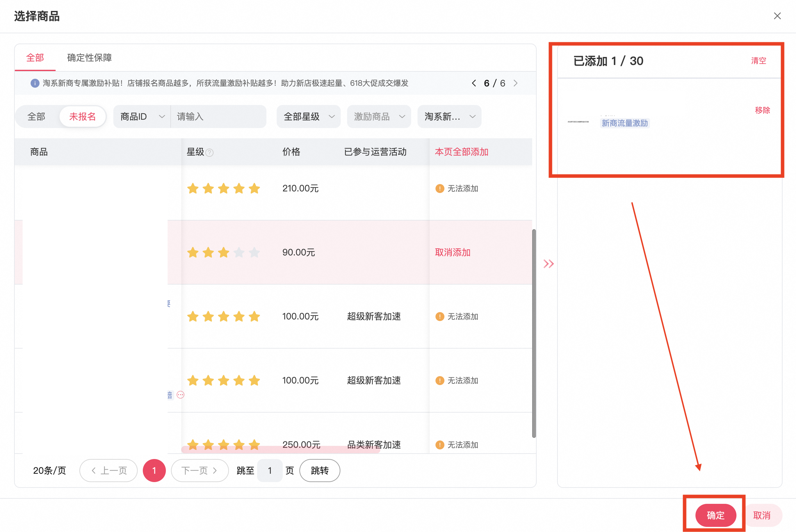The width and height of the screenshot is (796, 532).
Task: Switch to the 确定性保障 tab
Action: coord(90,58)
